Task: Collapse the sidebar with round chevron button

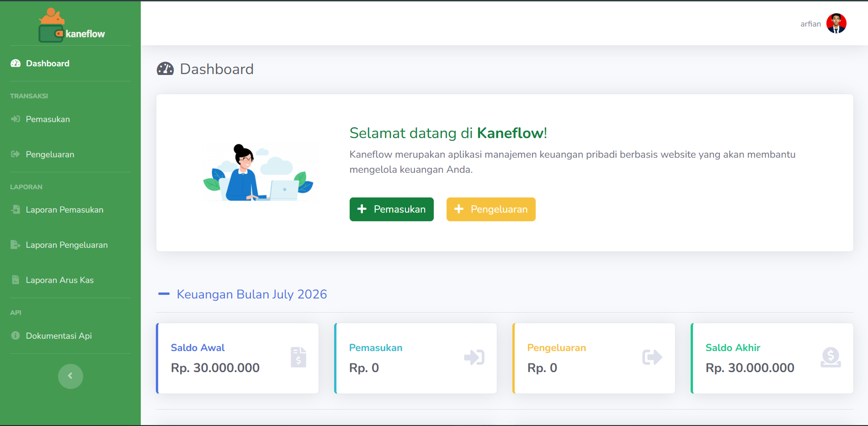Action: (70, 376)
